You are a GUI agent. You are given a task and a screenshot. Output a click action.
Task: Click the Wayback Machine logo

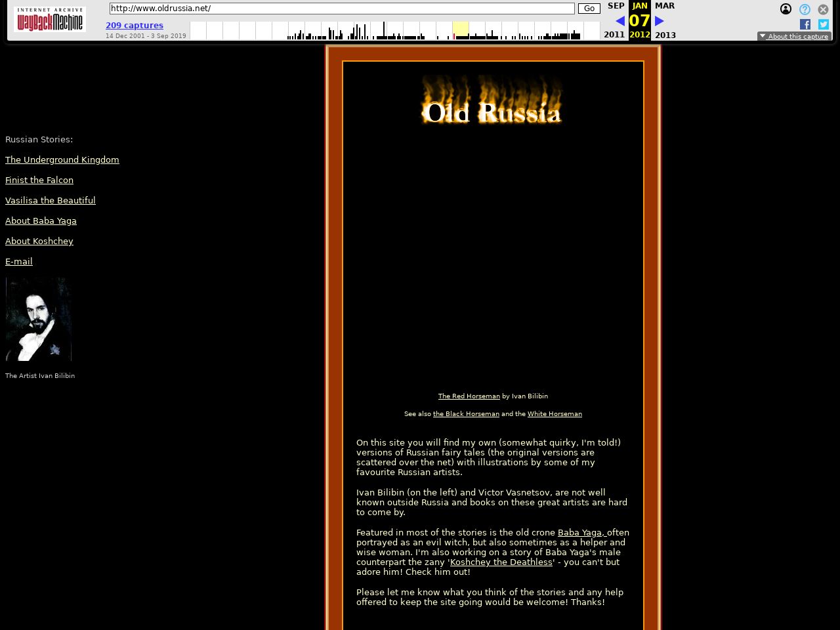[50, 20]
